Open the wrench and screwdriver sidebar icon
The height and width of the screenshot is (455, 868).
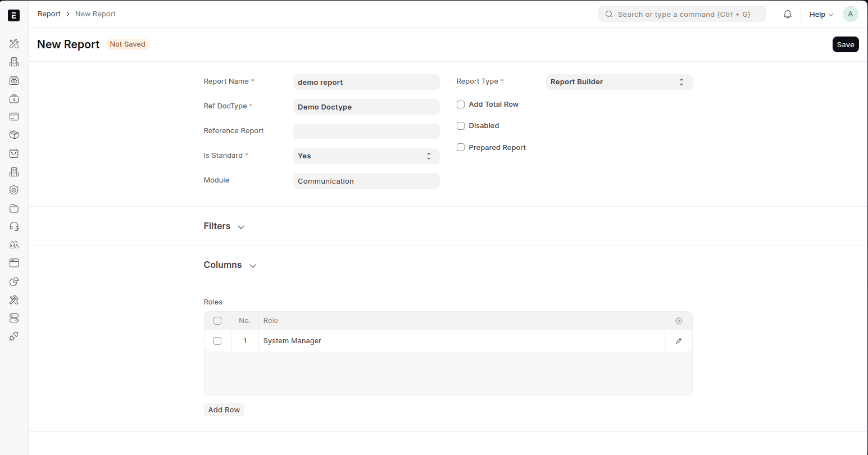pyautogui.click(x=14, y=44)
